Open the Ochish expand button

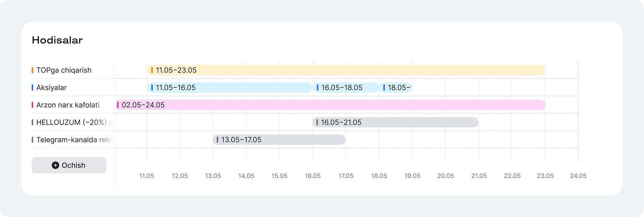click(x=69, y=165)
